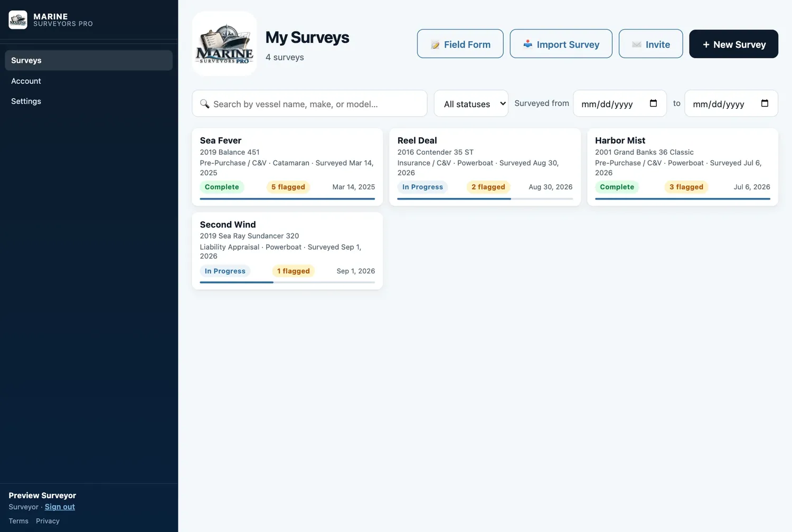Open the Surveys sidebar section
Screen dimensions: 792x532
click(x=89, y=60)
